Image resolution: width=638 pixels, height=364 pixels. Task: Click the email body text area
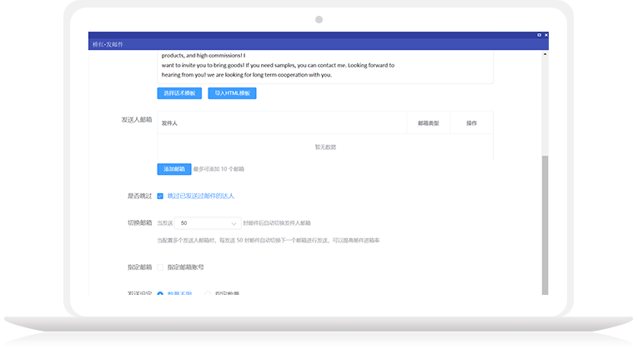(x=324, y=66)
